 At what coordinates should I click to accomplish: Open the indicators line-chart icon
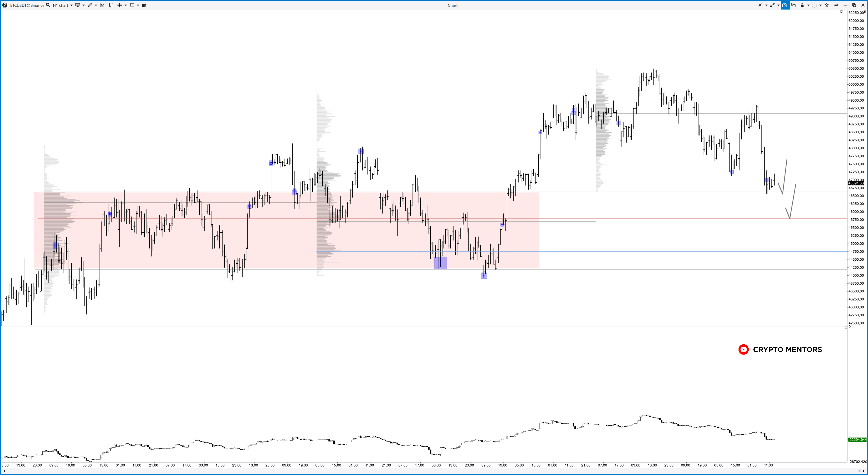pos(102,5)
